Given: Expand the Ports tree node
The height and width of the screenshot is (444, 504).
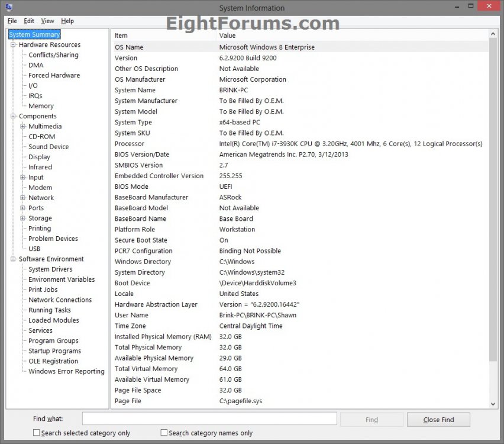Looking at the screenshot, I should pos(23,208).
